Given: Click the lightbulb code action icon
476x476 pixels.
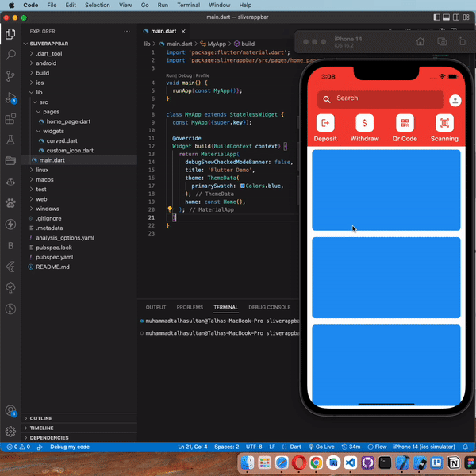Looking at the screenshot, I should coord(170,209).
